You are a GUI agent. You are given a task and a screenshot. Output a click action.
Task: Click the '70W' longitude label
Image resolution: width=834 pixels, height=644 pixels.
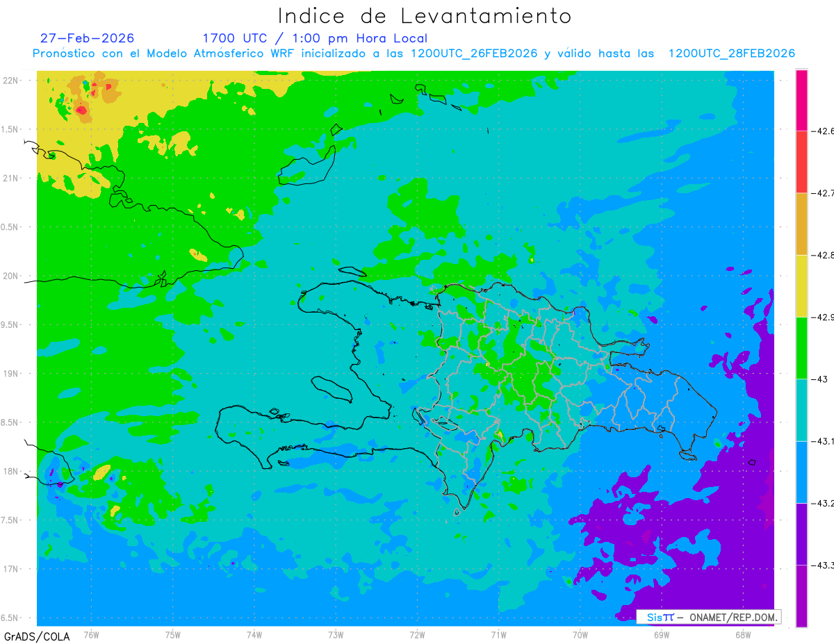coord(580,634)
